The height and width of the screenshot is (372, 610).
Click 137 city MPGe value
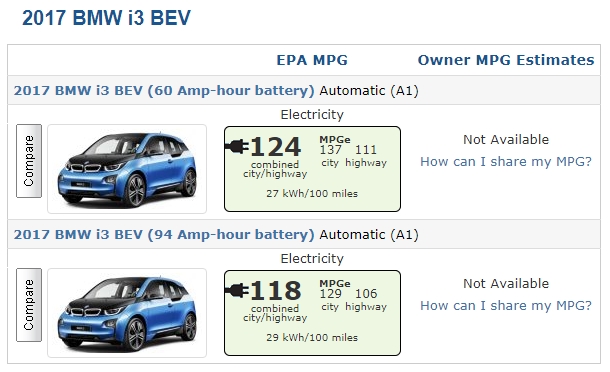point(330,150)
